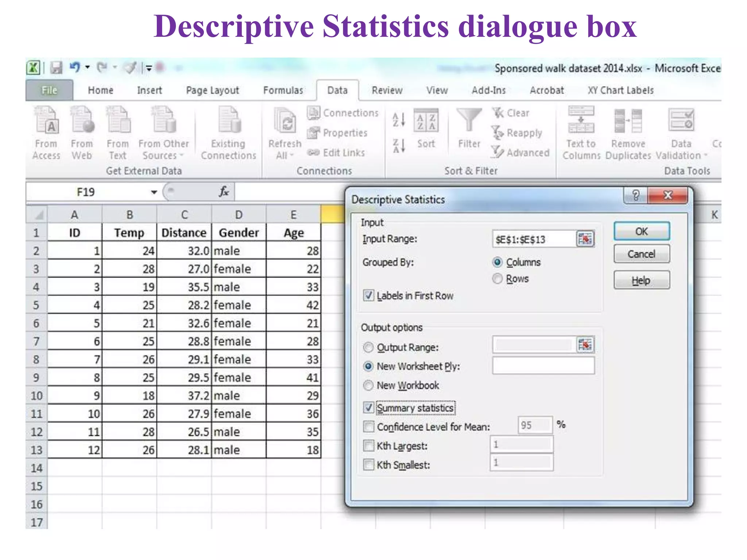Click the From Access icon
Viewport: 747px width, 560px height.
tap(46, 120)
